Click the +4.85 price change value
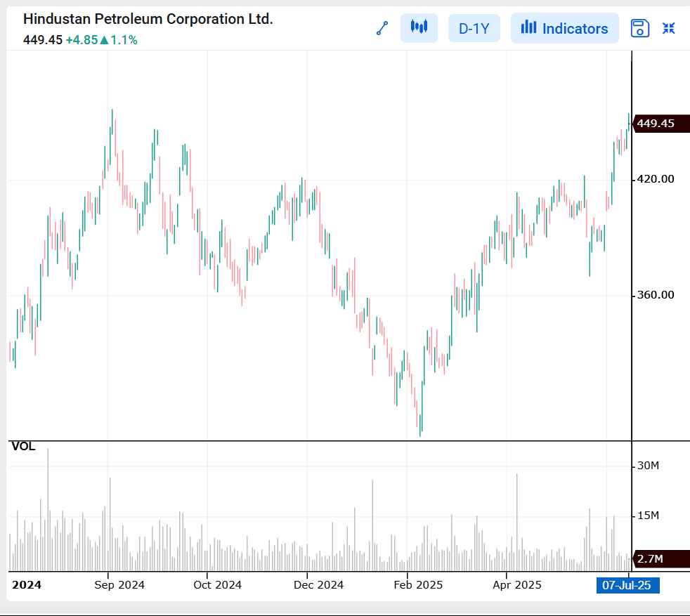The image size is (690, 616). pyautogui.click(x=82, y=40)
